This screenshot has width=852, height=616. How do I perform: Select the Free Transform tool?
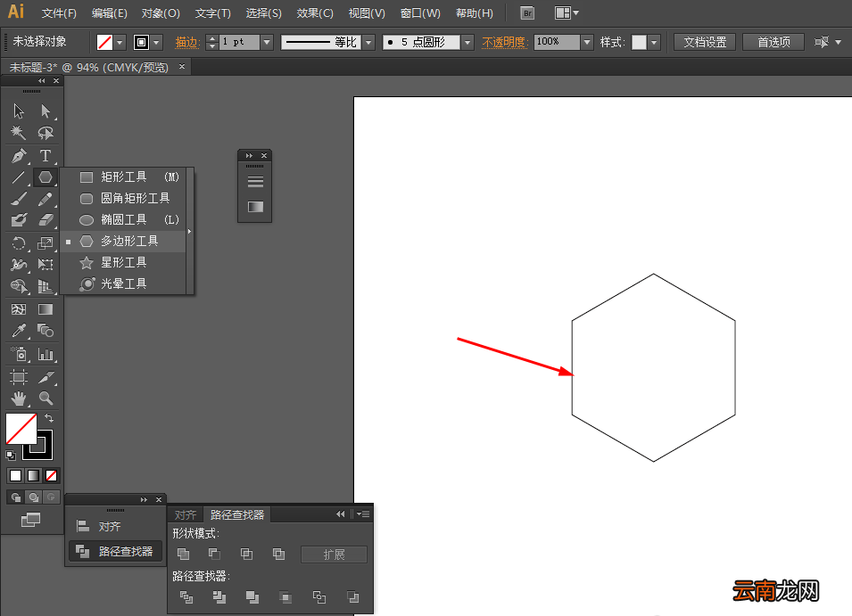click(x=45, y=265)
